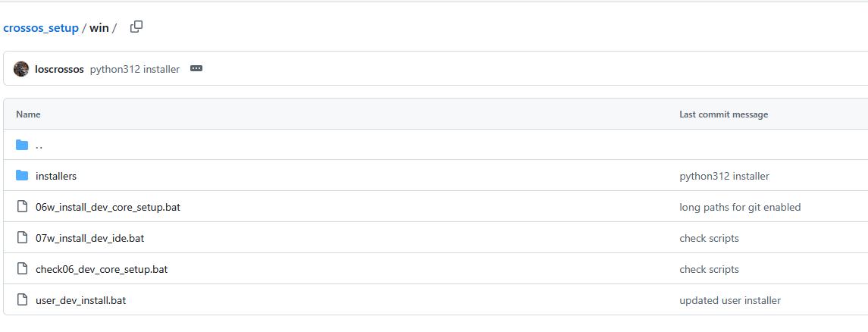Open 'long paths for git enabled' commit

(x=740, y=207)
